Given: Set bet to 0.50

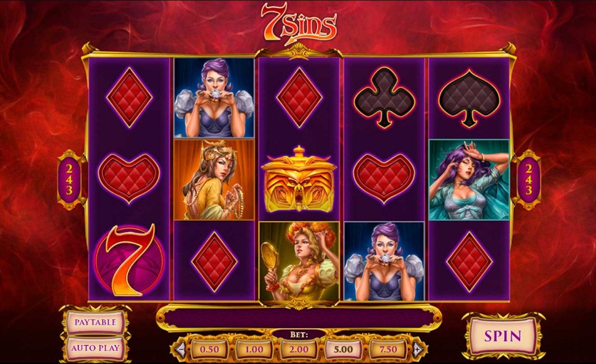Looking at the screenshot, I should point(209,349).
